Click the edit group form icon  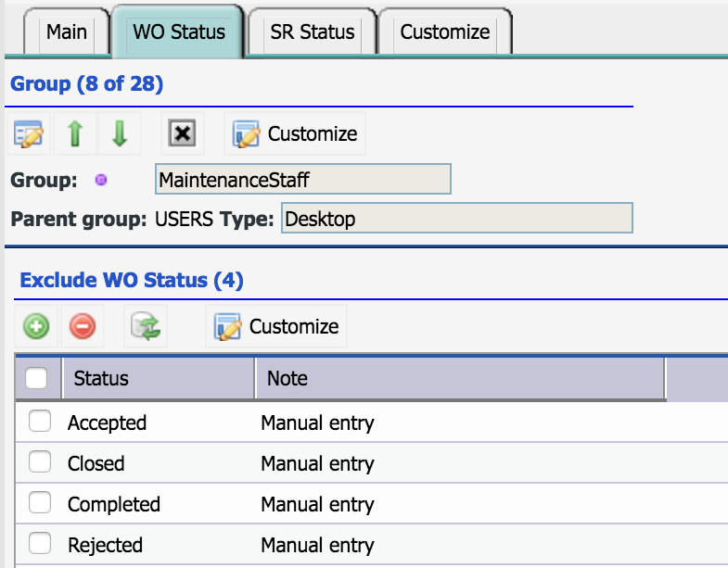(29, 134)
